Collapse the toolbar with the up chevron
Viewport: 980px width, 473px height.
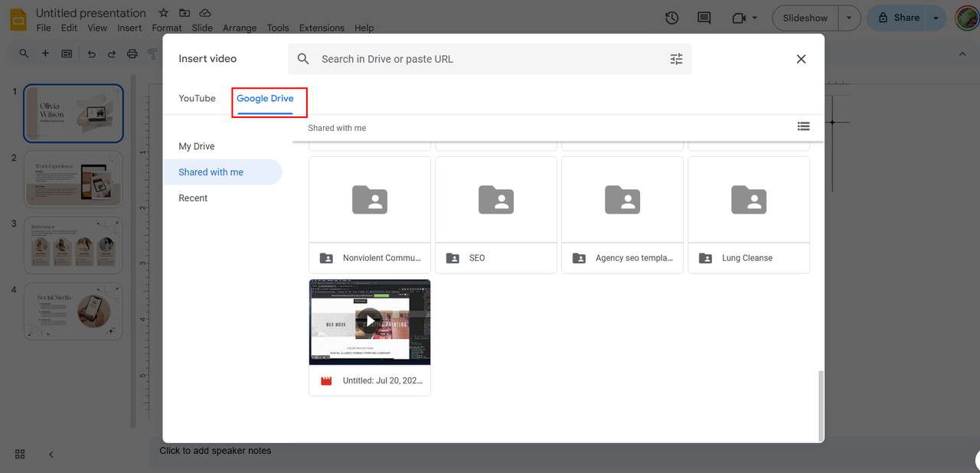pos(962,54)
